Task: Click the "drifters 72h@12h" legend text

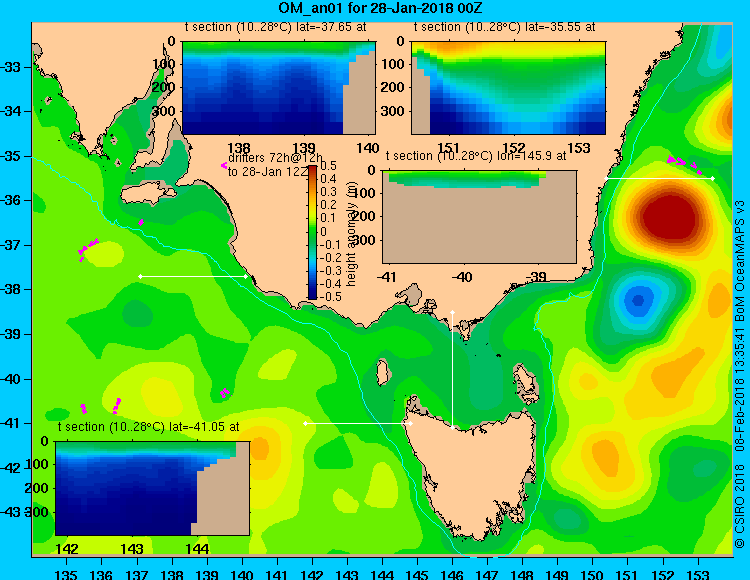Action: (275, 158)
